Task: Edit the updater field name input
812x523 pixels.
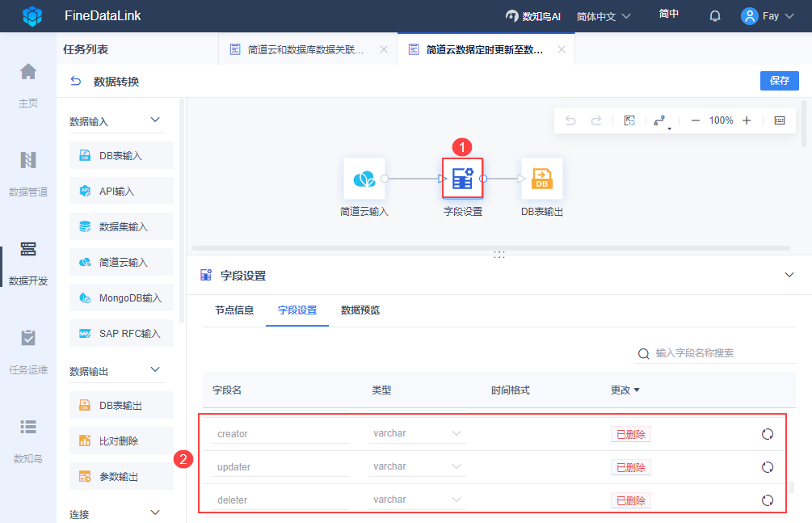Action: [x=280, y=467]
